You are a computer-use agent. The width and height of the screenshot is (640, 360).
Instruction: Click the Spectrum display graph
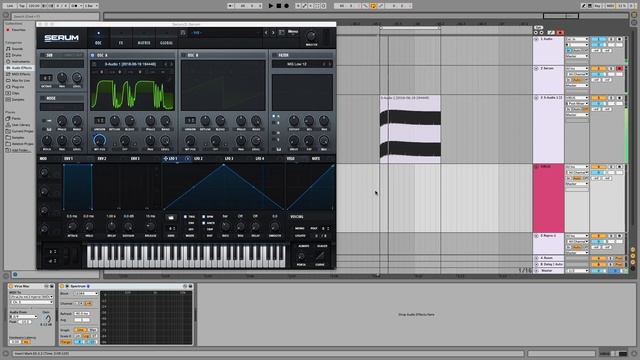click(146, 318)
